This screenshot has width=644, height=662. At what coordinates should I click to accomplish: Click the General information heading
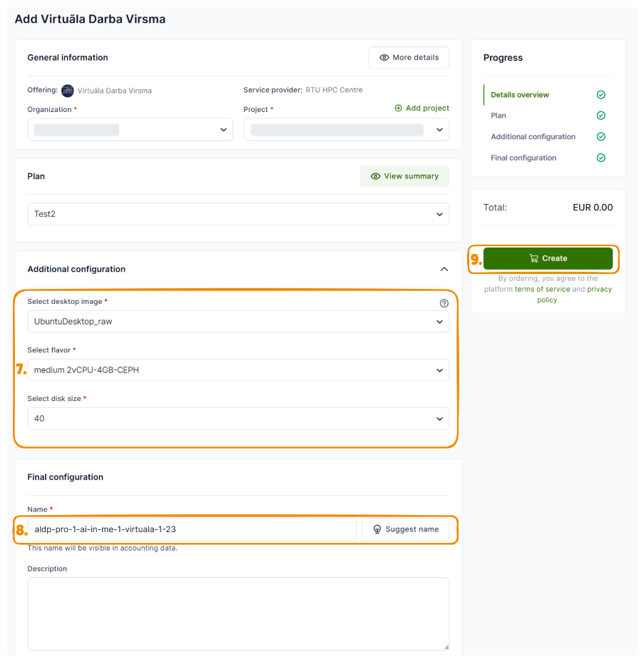[x=68, y=57]
